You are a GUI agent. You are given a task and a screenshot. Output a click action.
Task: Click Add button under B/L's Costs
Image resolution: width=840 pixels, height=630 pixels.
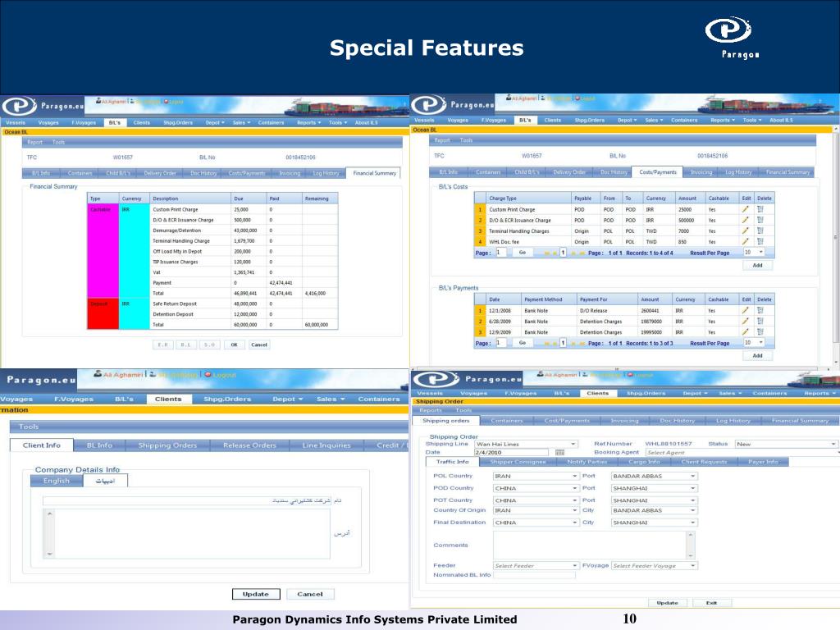(x=757, y=265)
